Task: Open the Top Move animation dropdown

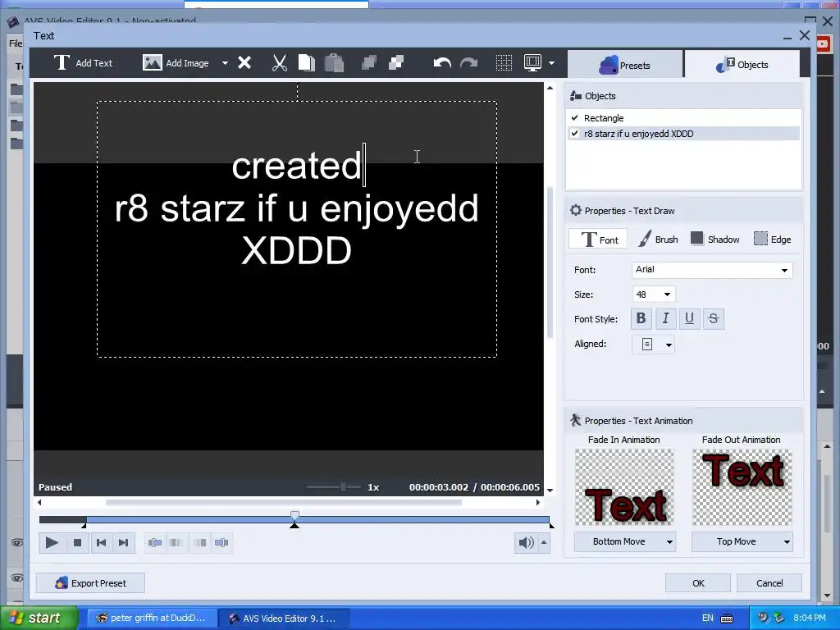Action: coord(742,541)
